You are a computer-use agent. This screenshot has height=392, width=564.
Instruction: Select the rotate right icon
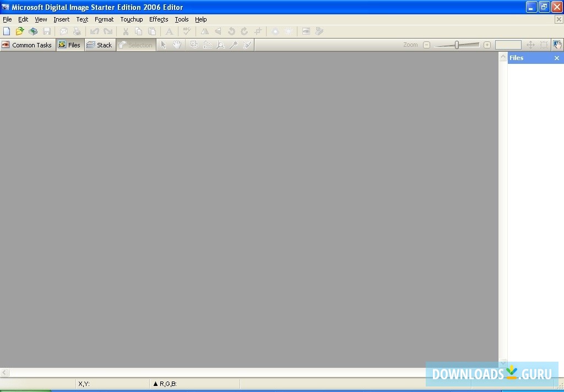click(x=244, y=31)
